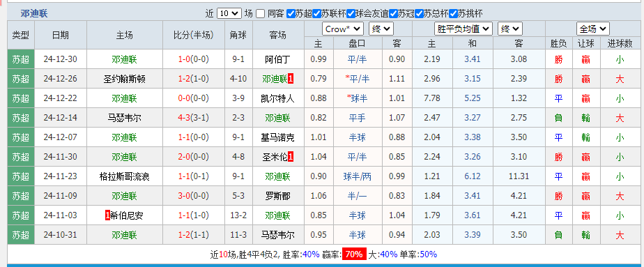Image resolution: width=644 pixels, height=267 pixels.
Task: Click home team 圣约翰斯顿
Action: click(x=125, y=79)
